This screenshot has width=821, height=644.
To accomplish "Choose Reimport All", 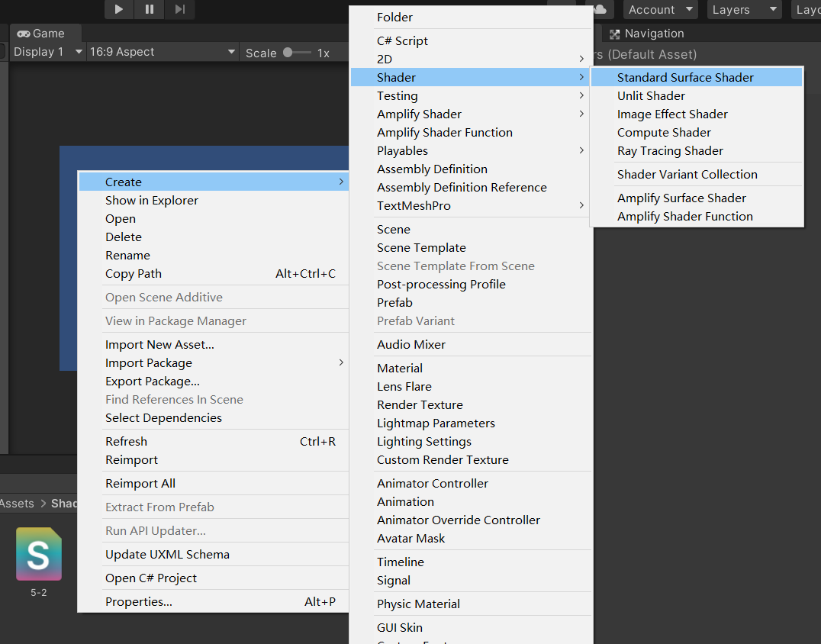I will pos(214,483).
